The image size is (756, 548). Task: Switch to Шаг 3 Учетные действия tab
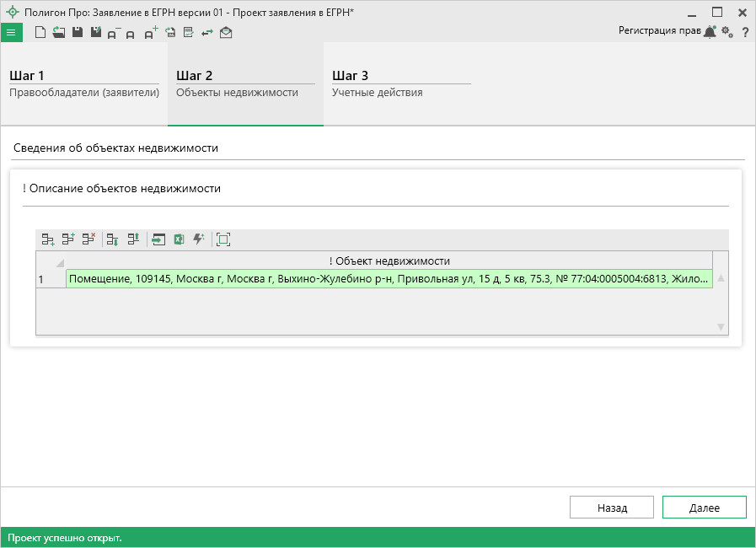400,83
